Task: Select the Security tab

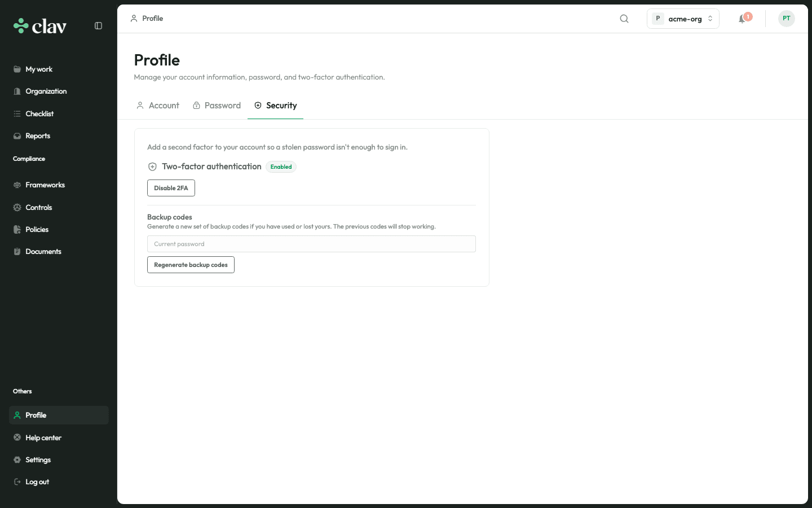Action: tap(276, 106)
